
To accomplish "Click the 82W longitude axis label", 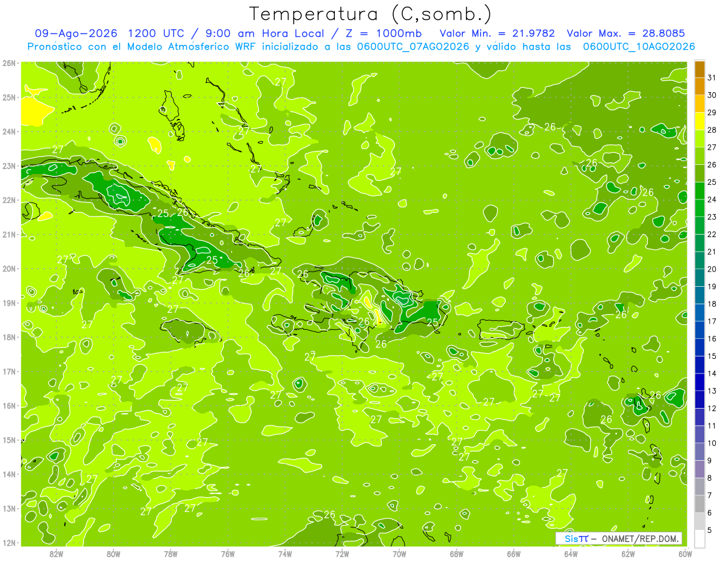I will (x=56, y=554).
